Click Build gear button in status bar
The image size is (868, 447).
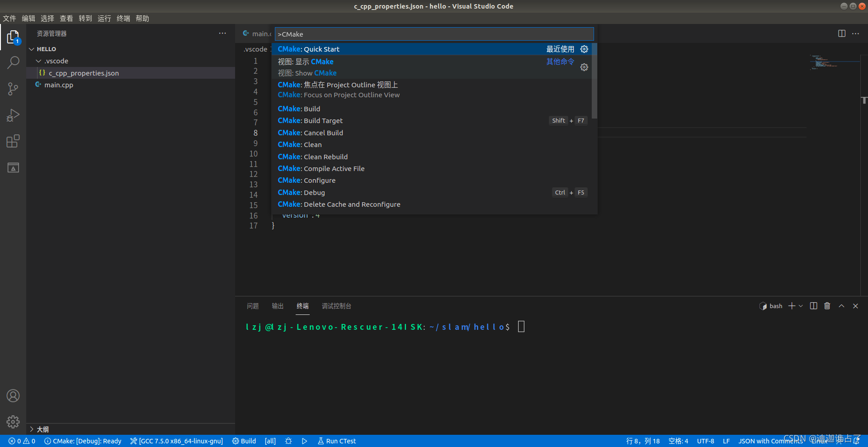[x=244, y=441]
